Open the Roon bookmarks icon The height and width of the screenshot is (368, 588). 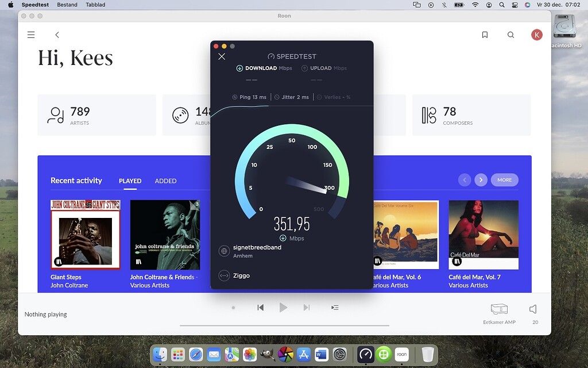click(x=485, y=35)
